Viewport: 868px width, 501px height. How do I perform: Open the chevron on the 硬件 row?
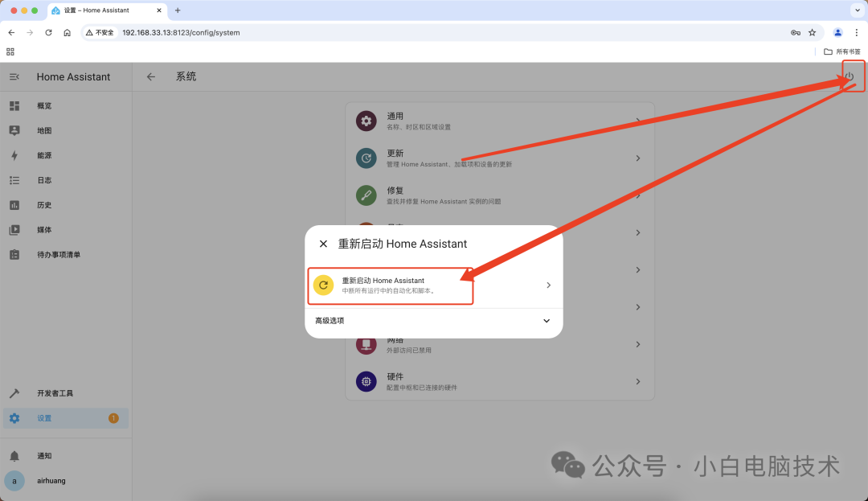pos(637,381)
